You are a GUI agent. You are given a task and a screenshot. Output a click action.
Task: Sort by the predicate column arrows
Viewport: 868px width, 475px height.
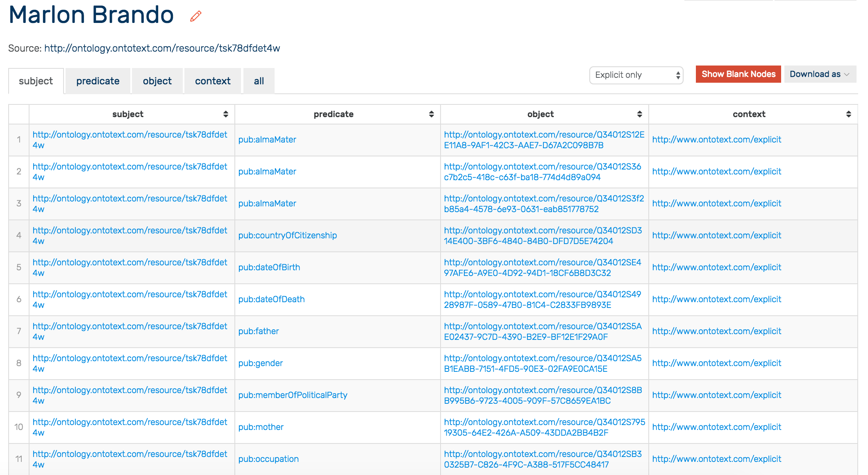(432, 114)
